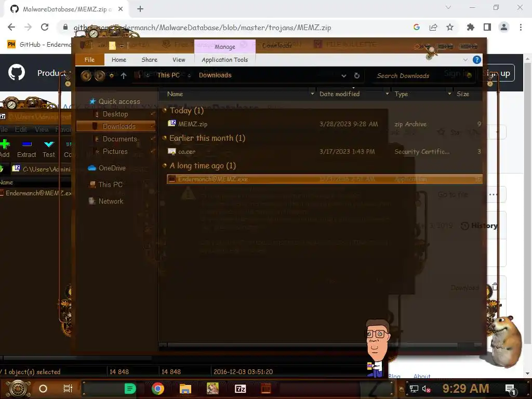Click the Explorer back arrow button
Viewport: 532px width, 399px height.
[86, 75]
